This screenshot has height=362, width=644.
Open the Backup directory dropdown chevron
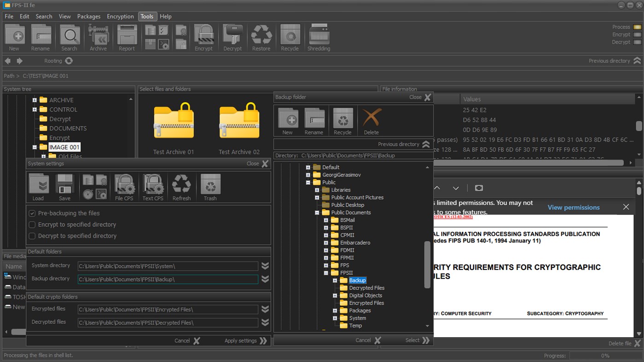pyautogui.click(x=265, y=279)
